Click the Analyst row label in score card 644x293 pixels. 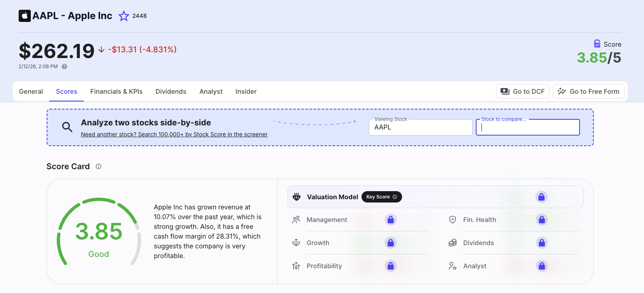[475, 266]
